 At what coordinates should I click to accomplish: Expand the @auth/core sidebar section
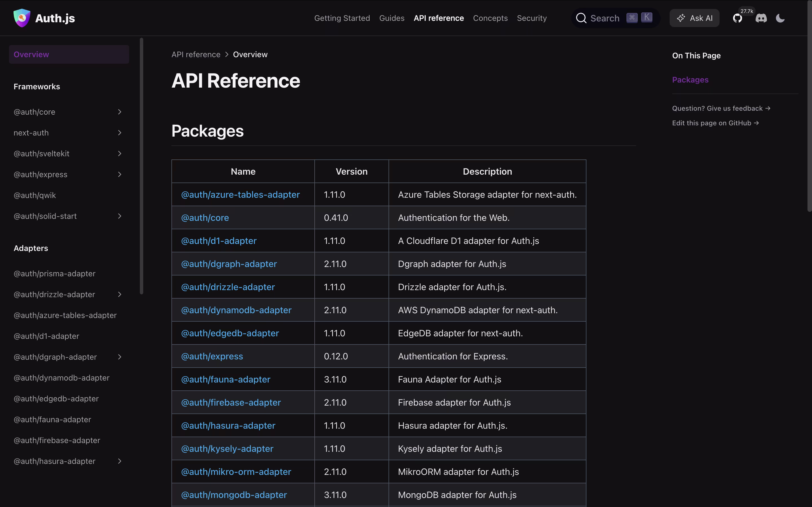pyautogui.click(x=120, y=112)
